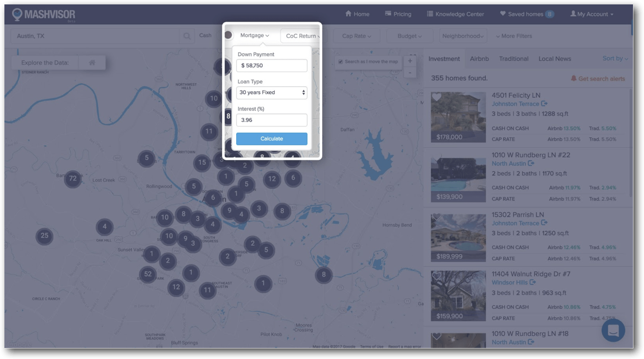Click Report a map error link
The image size is (644, 359).
tap(404, 347)
